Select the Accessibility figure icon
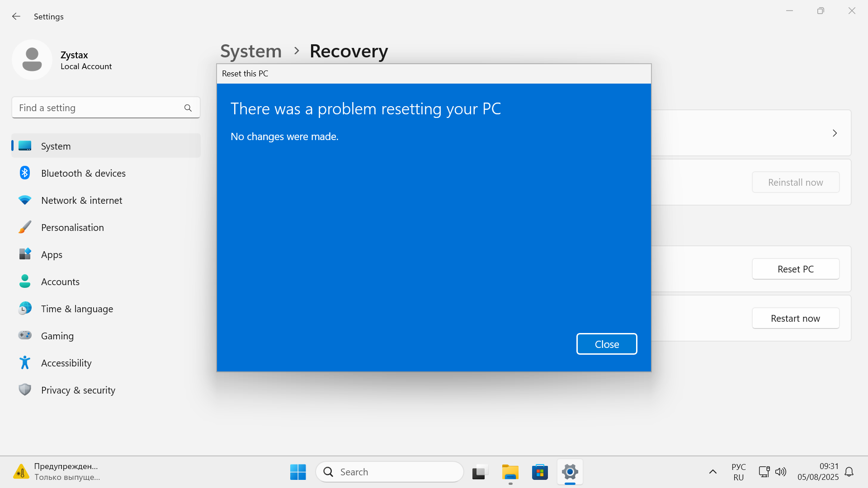 click(x=25, y=363)
